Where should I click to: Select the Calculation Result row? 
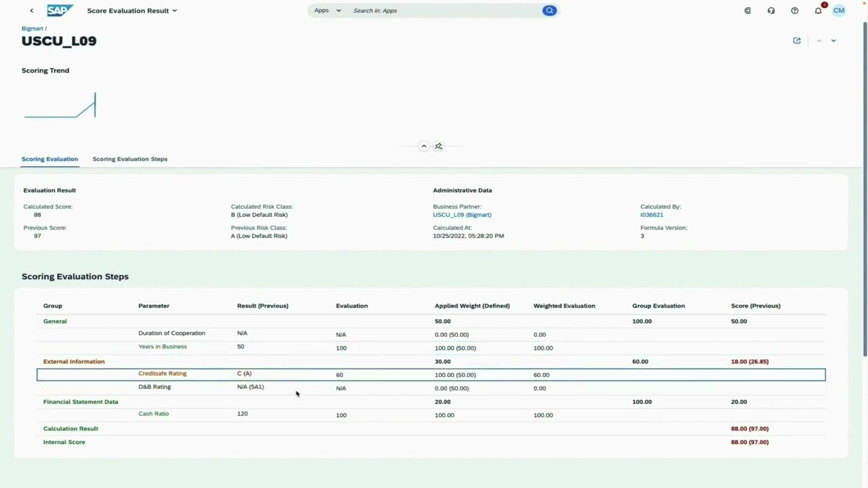pyautogui.click(x=431, y=428)
